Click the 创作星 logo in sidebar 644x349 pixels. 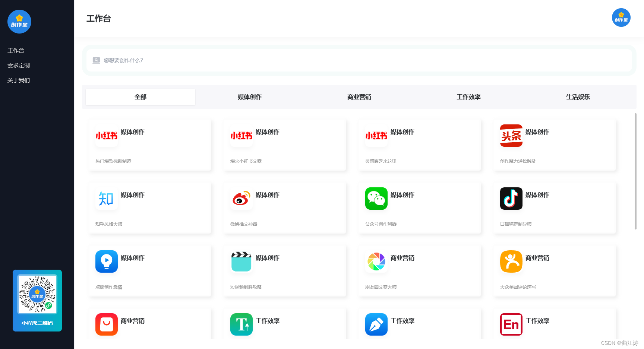[x=19, y=22]
